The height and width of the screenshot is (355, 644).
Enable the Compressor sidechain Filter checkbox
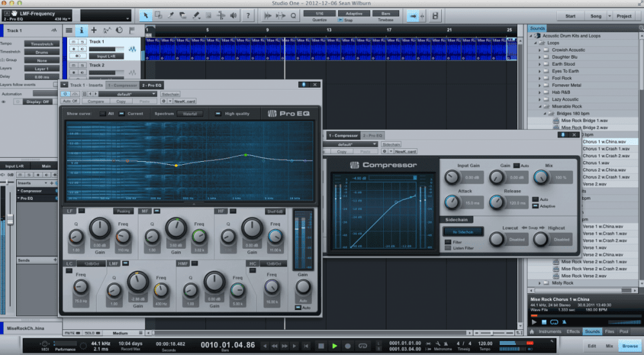(x=448, y=242)
